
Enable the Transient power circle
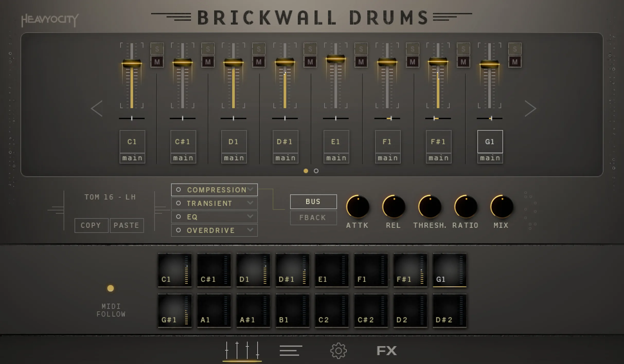tap(178, 203)
